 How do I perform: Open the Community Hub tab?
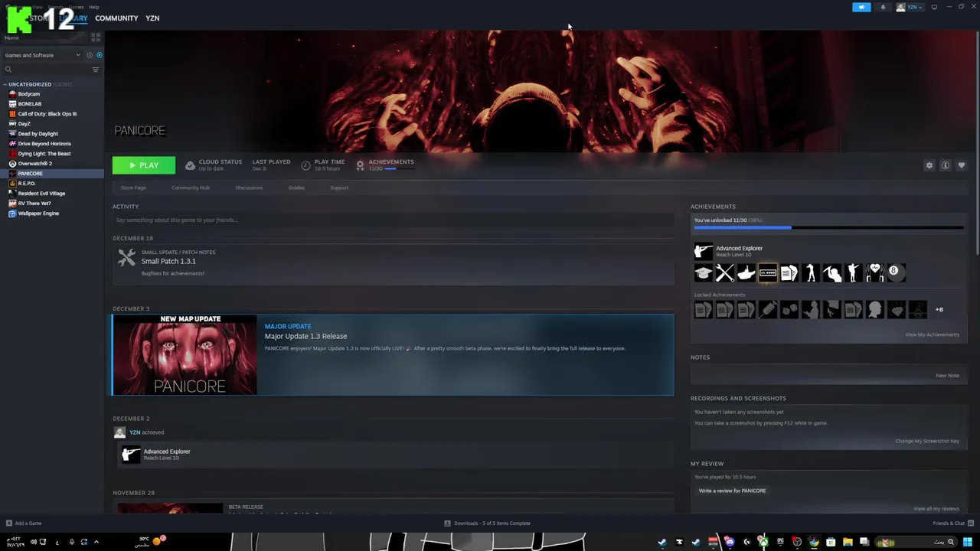[191, 187]
